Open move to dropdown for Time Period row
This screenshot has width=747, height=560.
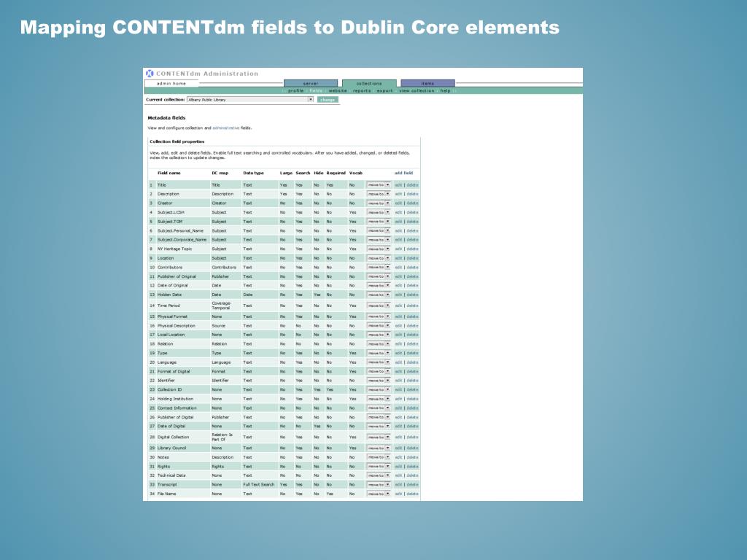click(x=379, y=306)
